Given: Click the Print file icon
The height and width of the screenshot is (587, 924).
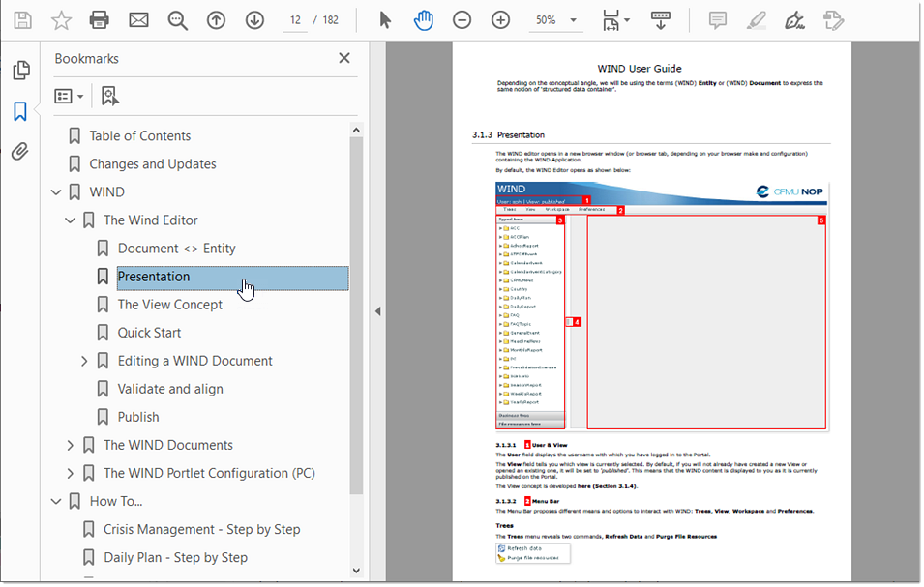Looking at the screenshot, I should click(99, 20).
